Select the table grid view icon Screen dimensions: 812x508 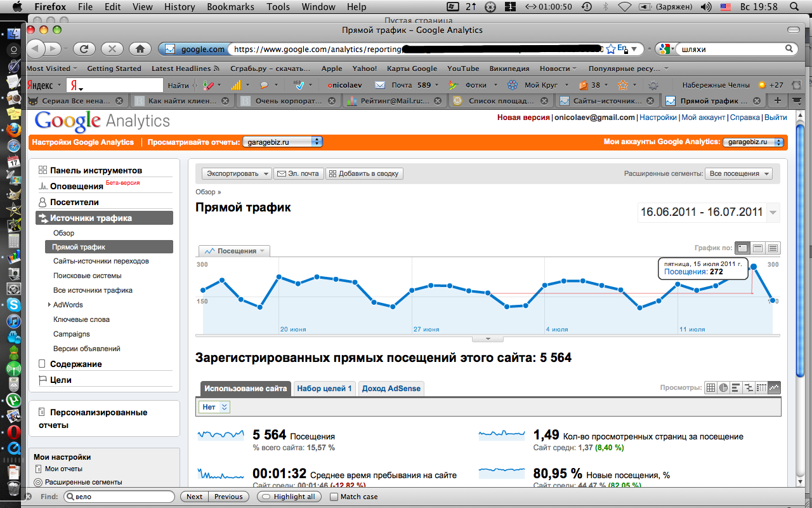point(711,388)
